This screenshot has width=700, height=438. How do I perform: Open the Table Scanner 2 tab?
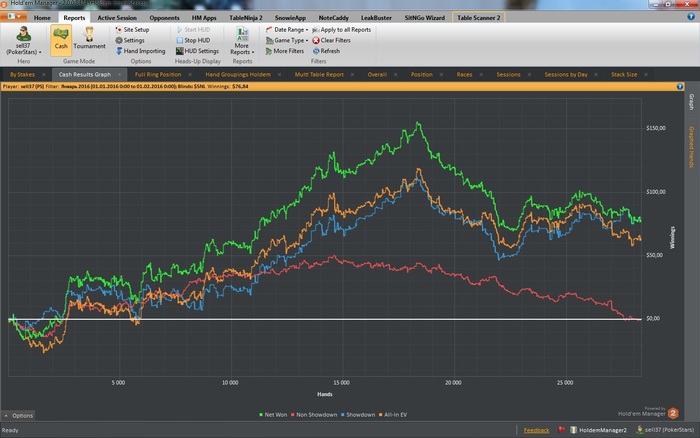479,18
